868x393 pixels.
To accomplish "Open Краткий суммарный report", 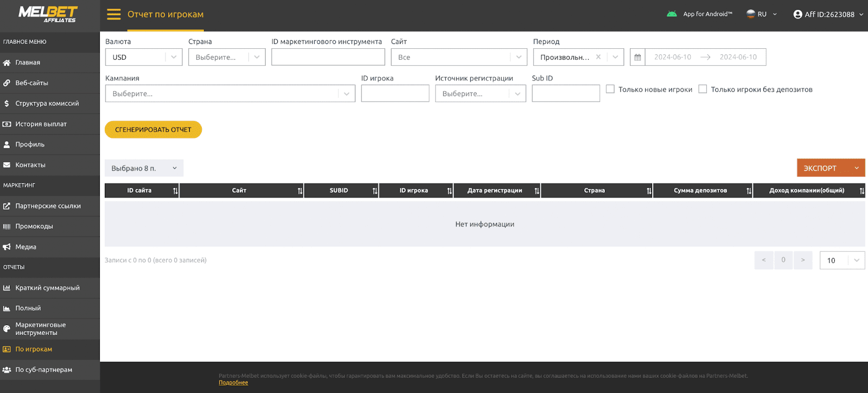I will coord(50,288).
